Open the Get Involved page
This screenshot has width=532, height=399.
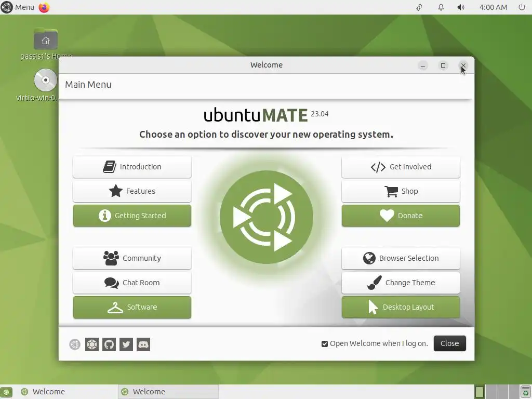pyautogui.click(x=401, y=167)
